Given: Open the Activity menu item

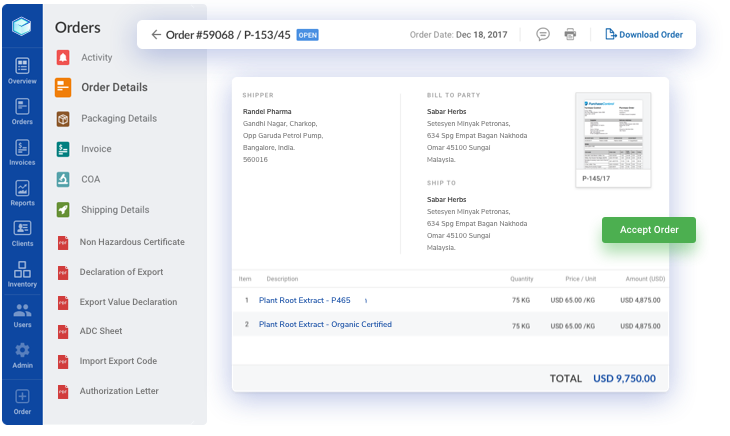Looking at the screenshot, I should pyautogui.click(x=97, y=57).
